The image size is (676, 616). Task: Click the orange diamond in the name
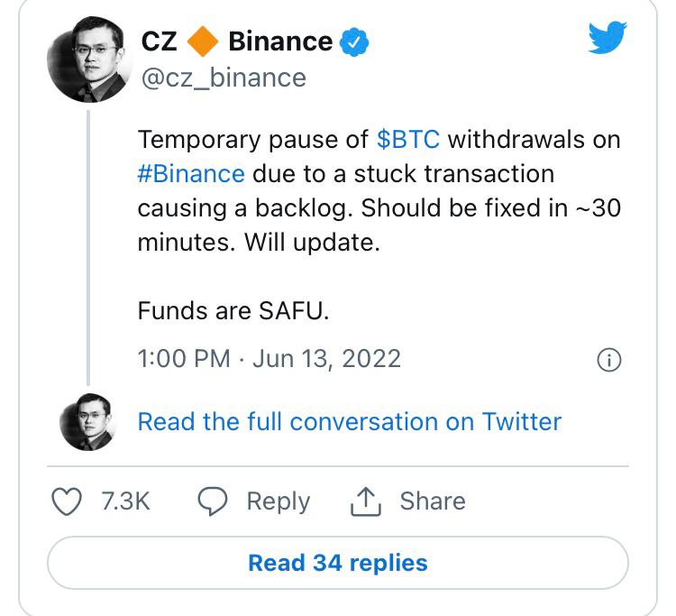pyautogui.click(x=203, y=41)
